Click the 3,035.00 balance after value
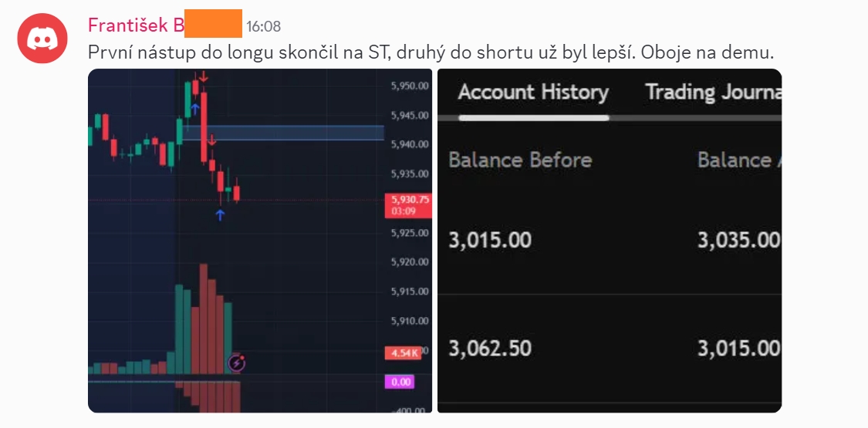The image size is (868, 428). 739,240
